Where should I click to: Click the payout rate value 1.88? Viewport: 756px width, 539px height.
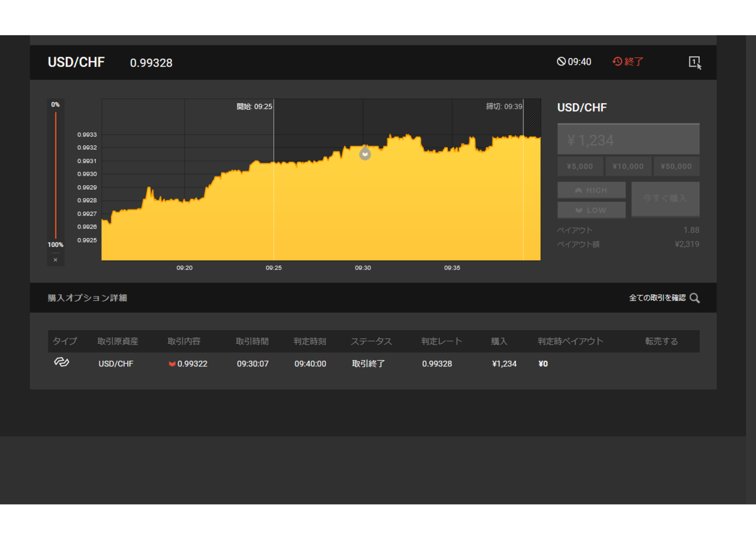click(691, 230)
